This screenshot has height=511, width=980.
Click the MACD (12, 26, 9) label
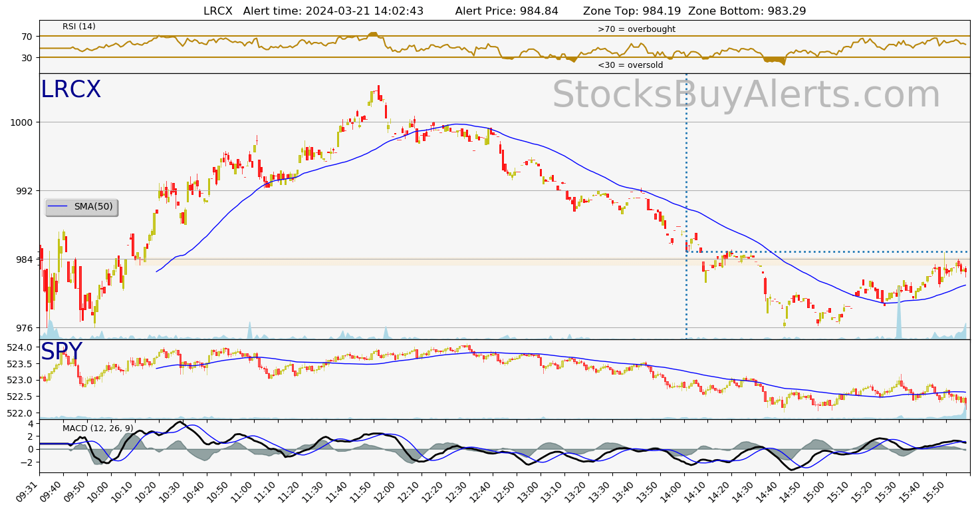tap(98, 428)
